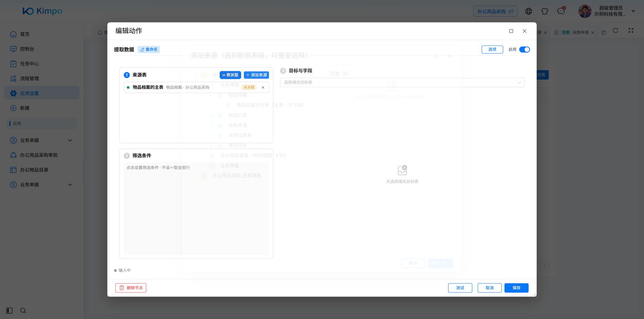Click the 保存 button
This screenshot has height=319, width=644.
[516, 288]
